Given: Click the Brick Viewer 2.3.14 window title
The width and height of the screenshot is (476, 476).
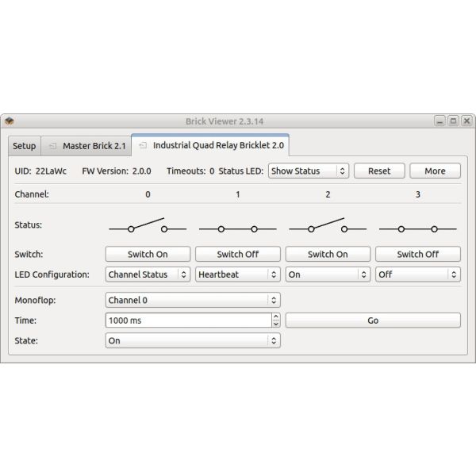Looking at the screenshot, I should tap(225, 121).
